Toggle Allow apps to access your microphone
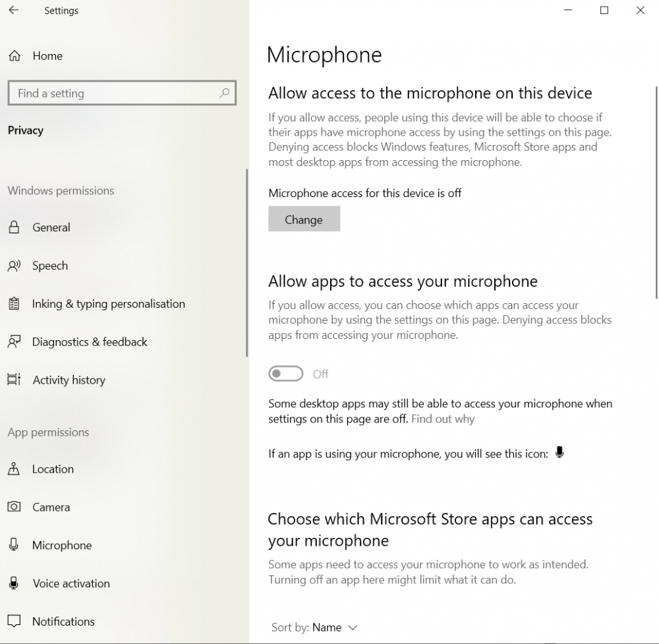Screen dimensions: 659x644 tap(285, 374)
